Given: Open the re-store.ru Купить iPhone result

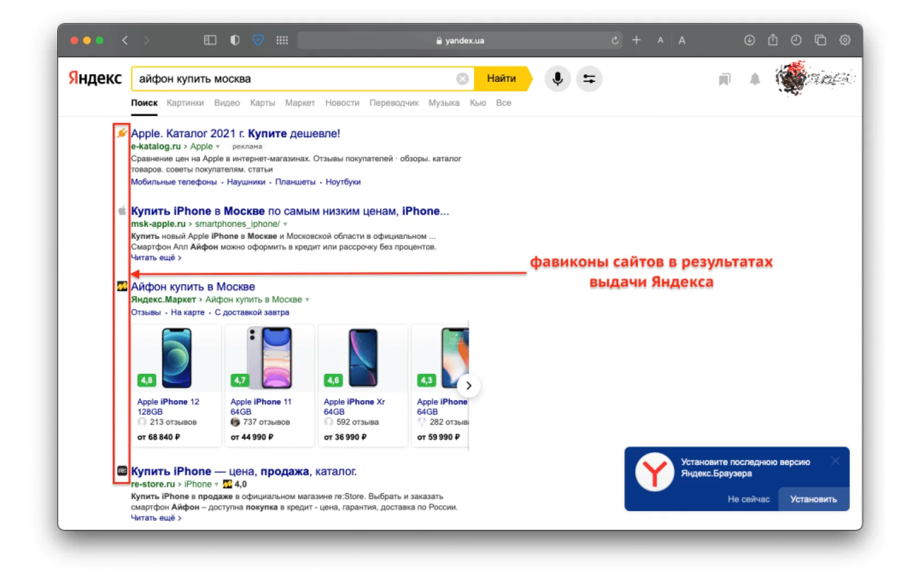Looking at the screenshot, I should (x=244, y=472).
